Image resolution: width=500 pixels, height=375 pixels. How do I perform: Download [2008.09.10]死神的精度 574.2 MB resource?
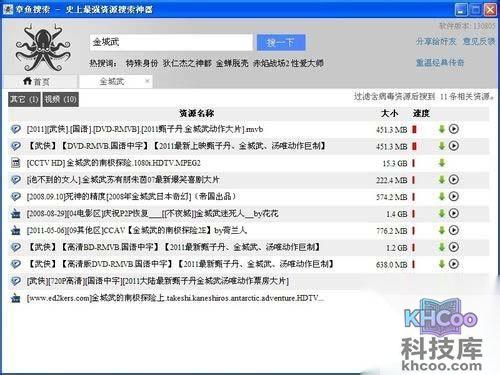[x=442, y=196]
